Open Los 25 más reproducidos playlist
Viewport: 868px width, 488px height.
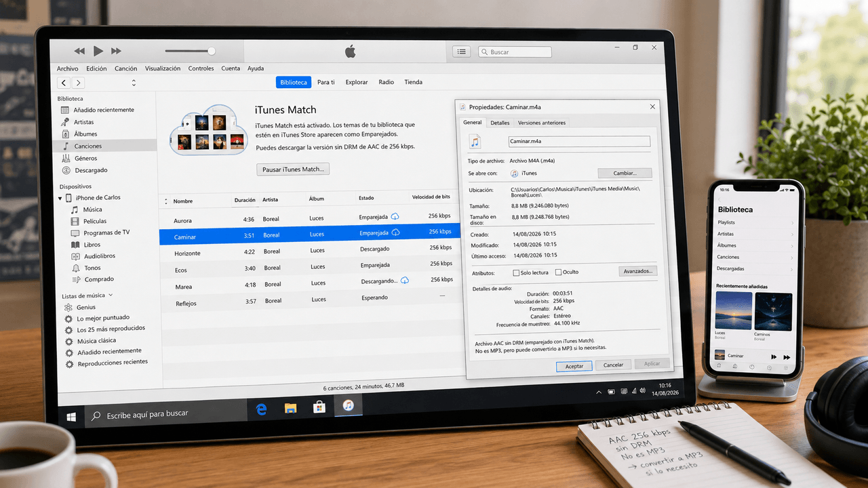click(106, 329)
